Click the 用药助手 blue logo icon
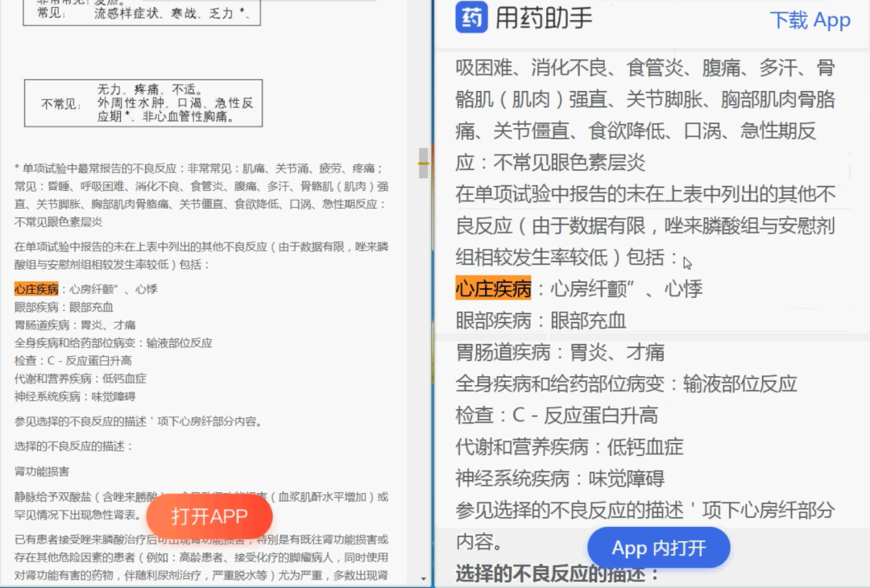This screenshot has width=870, height=588. pos(472,18)
